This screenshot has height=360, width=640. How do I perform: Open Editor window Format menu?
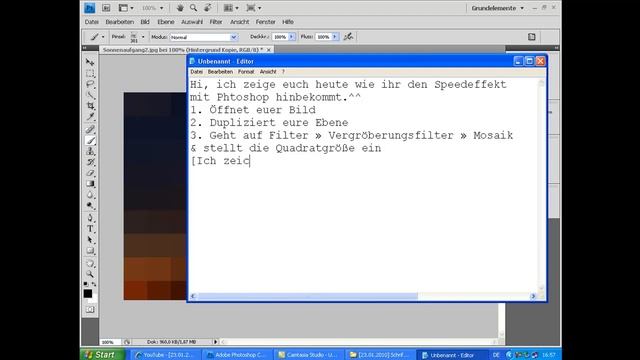coord(246,72)
